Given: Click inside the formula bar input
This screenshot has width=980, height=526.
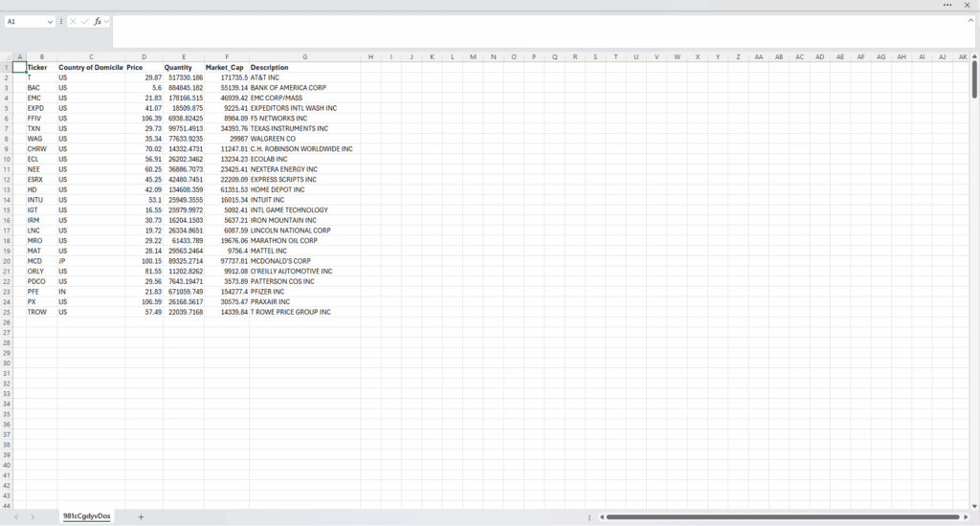Looking at the screenshot, I should [x=536, y=31].
